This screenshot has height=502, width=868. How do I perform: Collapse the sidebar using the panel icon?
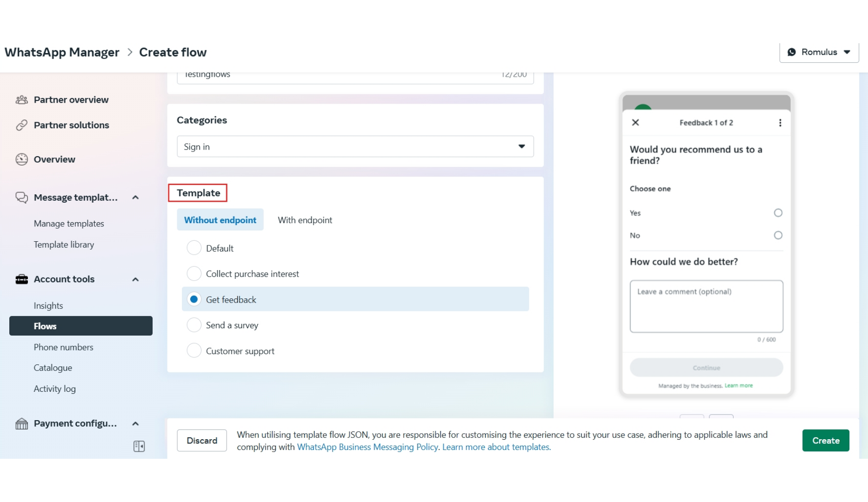coord(139,446)
